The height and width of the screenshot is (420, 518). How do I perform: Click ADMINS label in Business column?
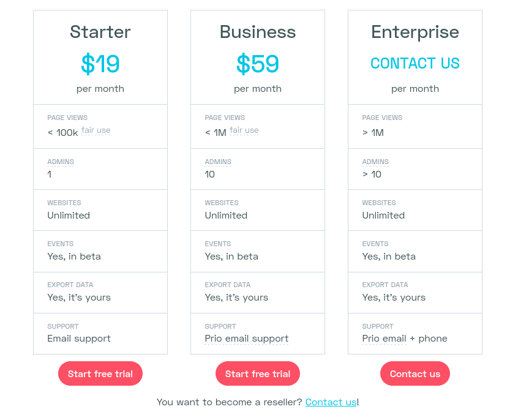218,162
